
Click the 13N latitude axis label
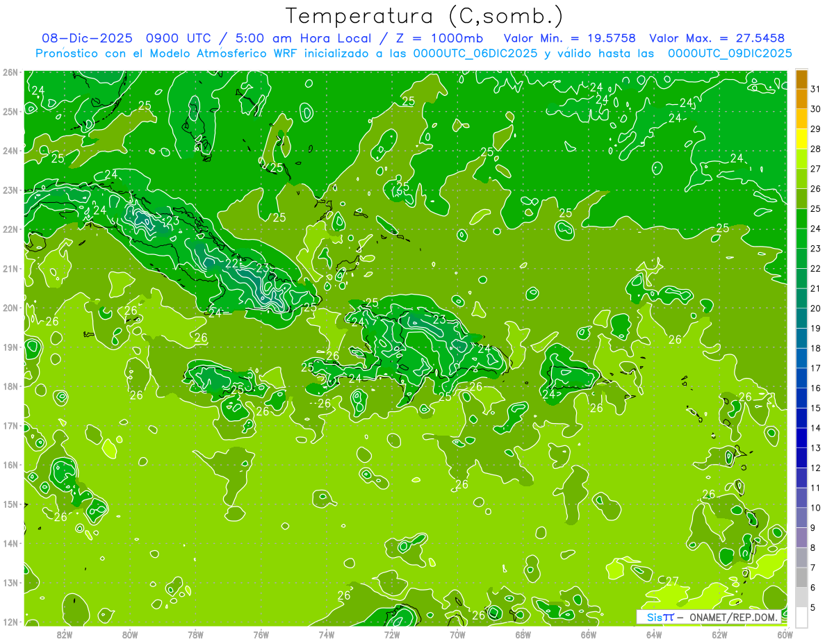[x=10, y=582]
